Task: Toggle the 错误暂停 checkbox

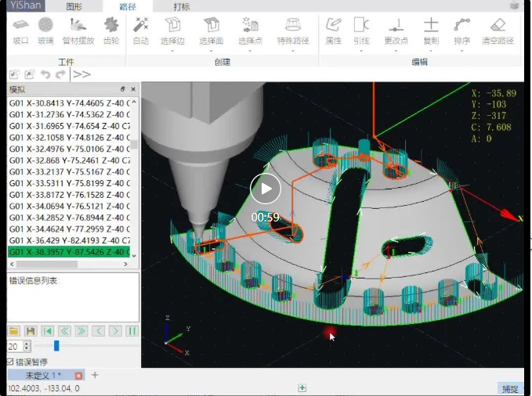Action: click(x=11, y=362)
